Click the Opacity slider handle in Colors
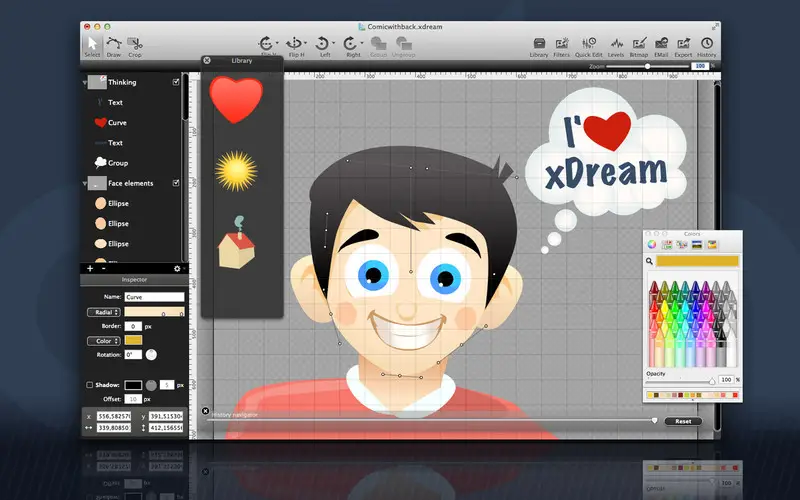The image size is (800, 500). point(712,381)
